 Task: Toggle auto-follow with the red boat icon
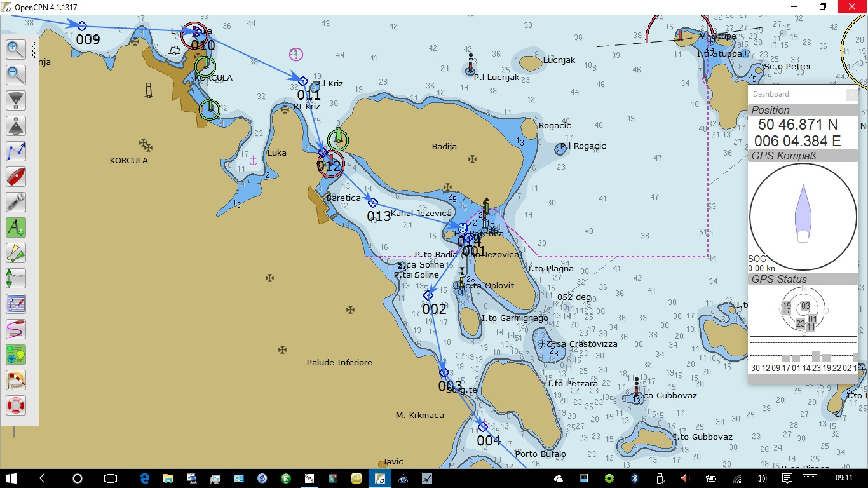16,176
